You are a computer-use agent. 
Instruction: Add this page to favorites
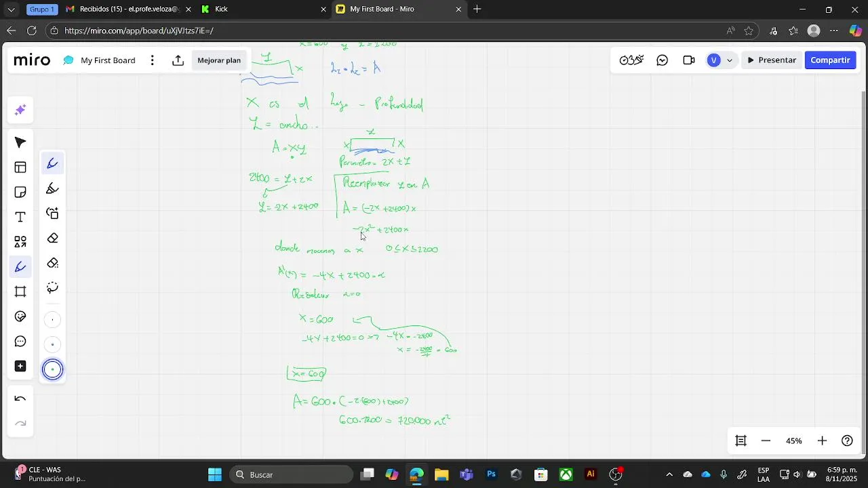pos(749,30)
